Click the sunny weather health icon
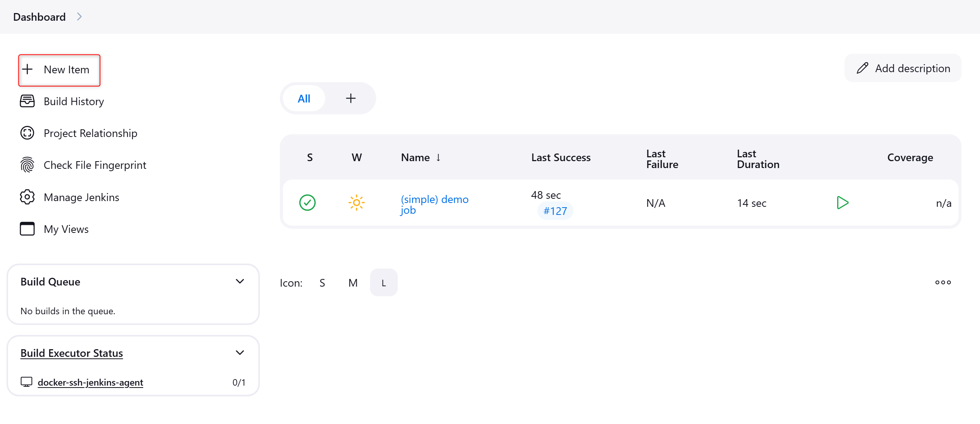The width and height of the screenshot is (980, 424). tap(357, 203)
